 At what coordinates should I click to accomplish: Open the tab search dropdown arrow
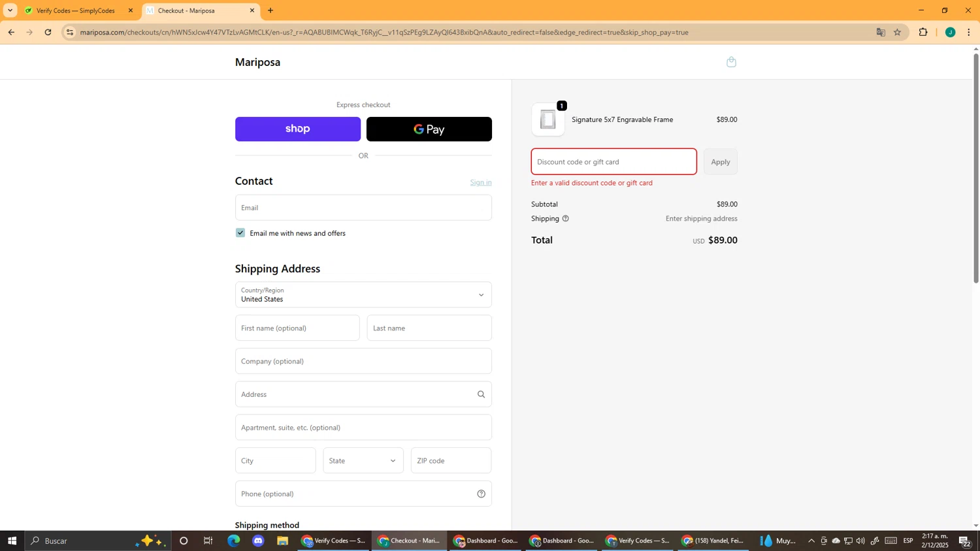pyautogui.click(x=10, y=10)
